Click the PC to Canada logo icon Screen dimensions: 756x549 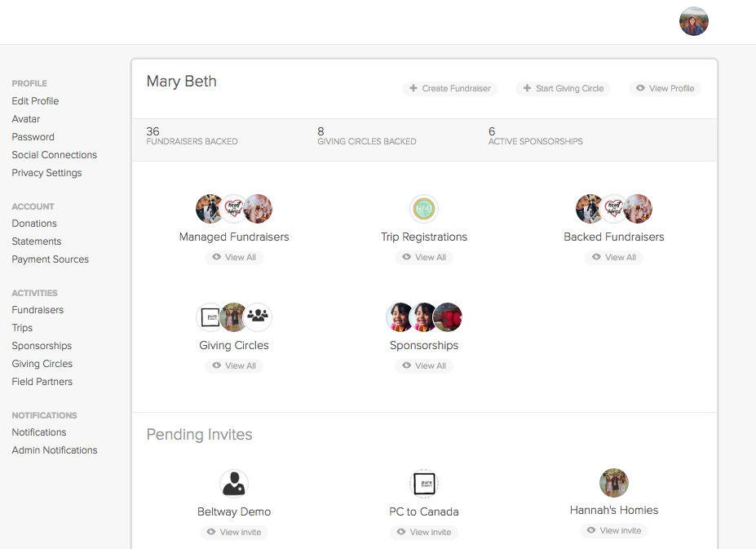point(424,484)
